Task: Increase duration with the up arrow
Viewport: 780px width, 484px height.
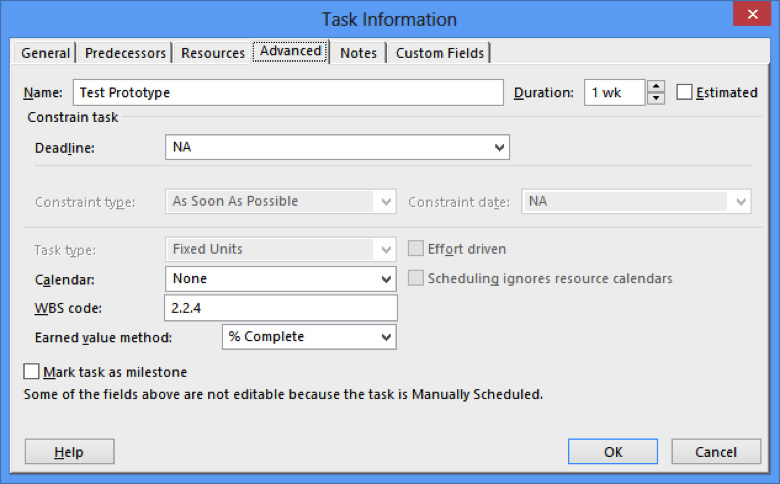Action: [656, 87]
